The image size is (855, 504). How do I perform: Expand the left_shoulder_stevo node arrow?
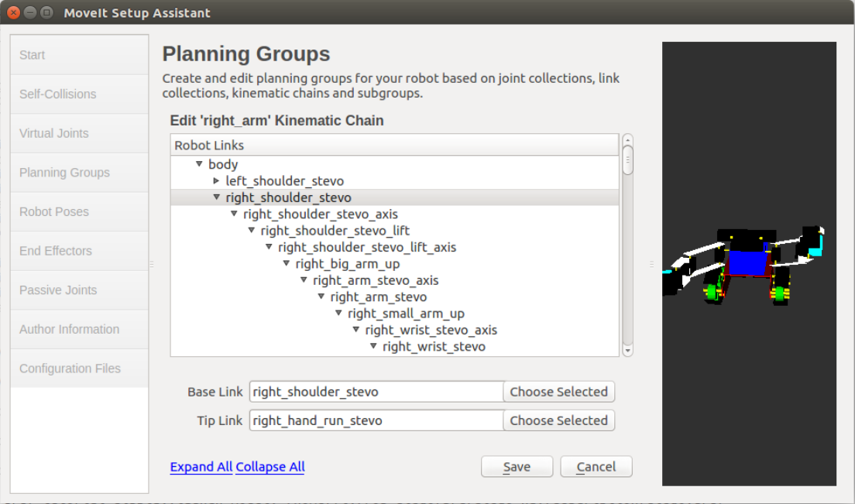point(217,181)
